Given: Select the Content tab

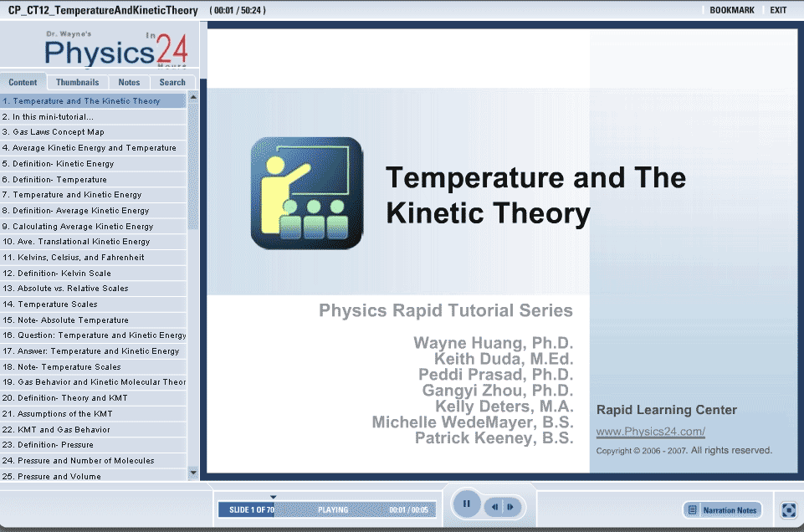Looking at the screenshot, I should coord(23,82).
